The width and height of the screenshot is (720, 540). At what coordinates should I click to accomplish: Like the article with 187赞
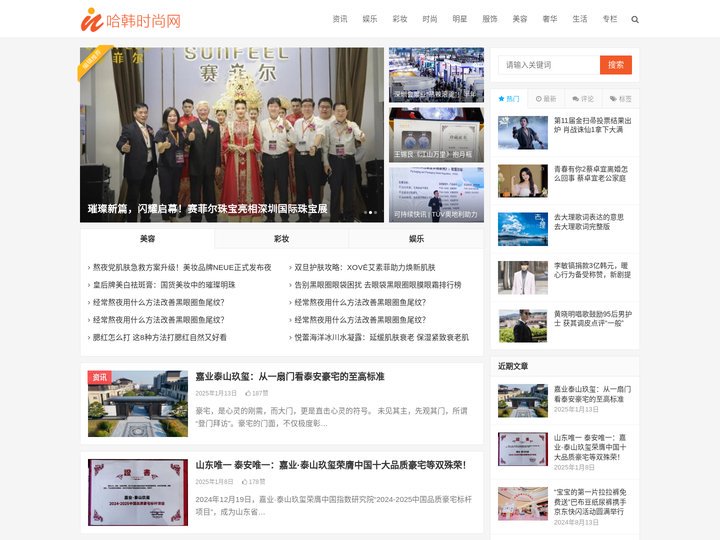[257, 393]
